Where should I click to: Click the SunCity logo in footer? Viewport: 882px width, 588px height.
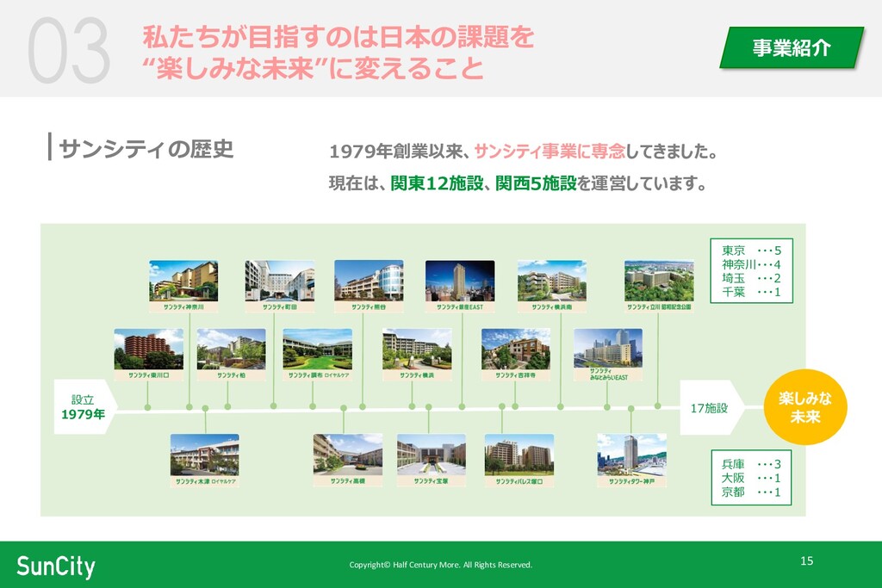(56, 566)
